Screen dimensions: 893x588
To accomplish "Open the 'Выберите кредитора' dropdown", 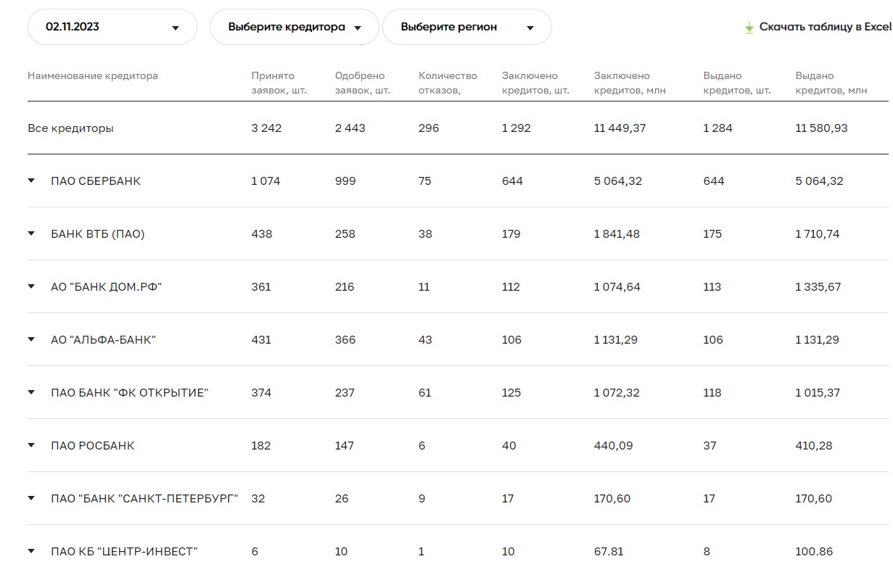I will (294, 28).
